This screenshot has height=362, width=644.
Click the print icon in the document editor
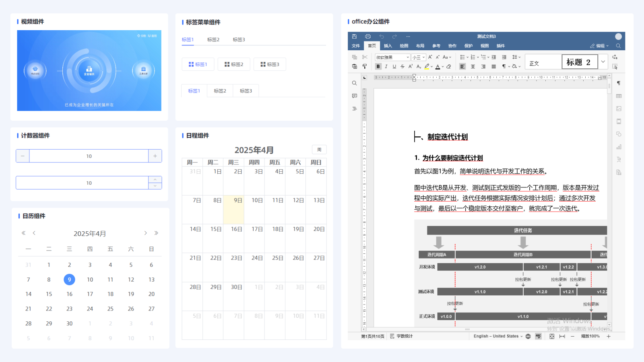click(367, 36)
